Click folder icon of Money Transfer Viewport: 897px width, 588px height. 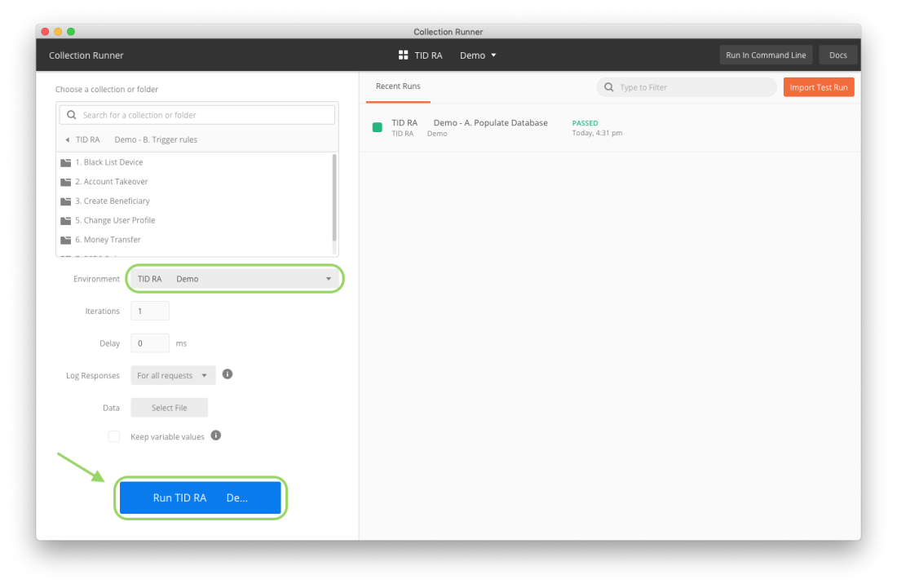(x=66, y=240)
